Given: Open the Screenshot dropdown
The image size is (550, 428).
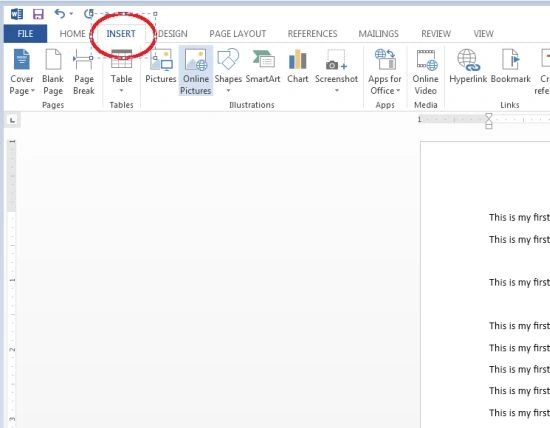Looking at the screenshot, I should click(x=336, y=71).
